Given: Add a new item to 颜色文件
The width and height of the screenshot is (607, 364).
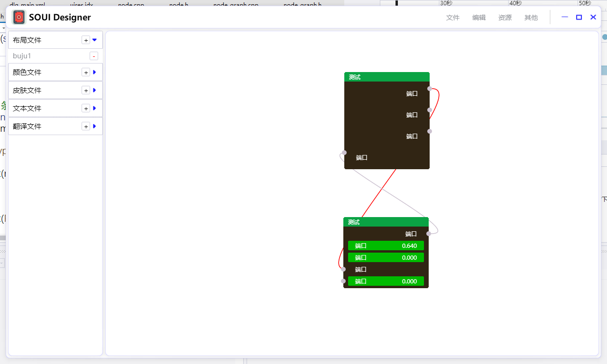Looking at the screenshot, I should [86, 73].
